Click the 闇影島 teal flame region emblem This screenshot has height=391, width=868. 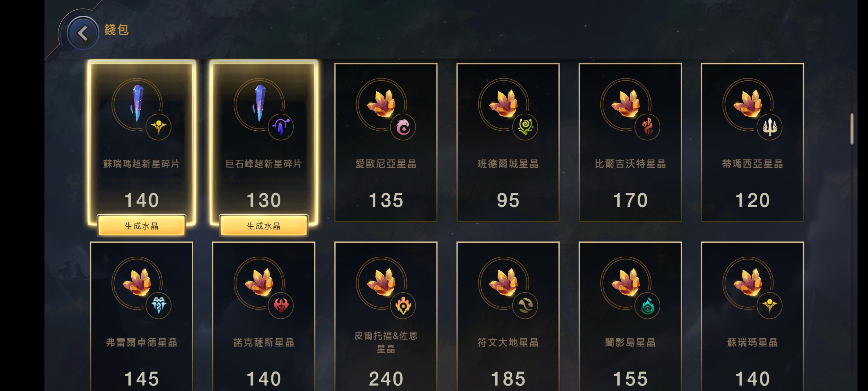point(647,306)
